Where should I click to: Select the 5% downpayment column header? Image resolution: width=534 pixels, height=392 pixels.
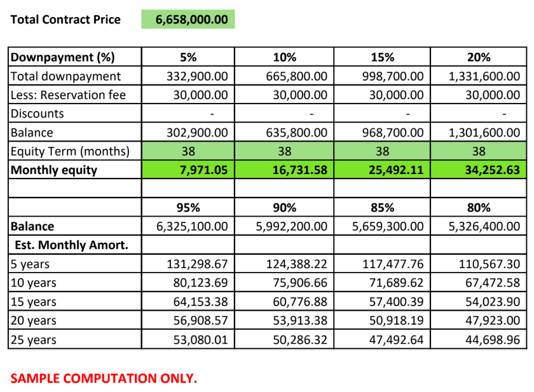(x=188, y=57)
